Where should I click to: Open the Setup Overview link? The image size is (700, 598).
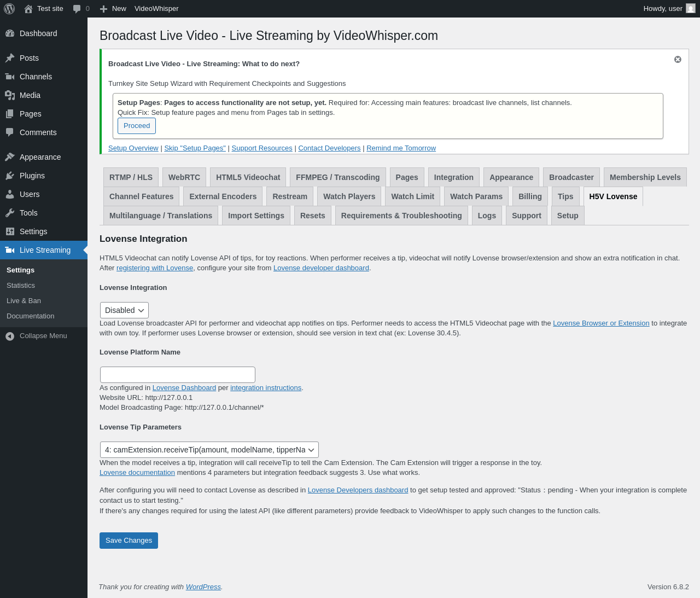coord(133,148)
